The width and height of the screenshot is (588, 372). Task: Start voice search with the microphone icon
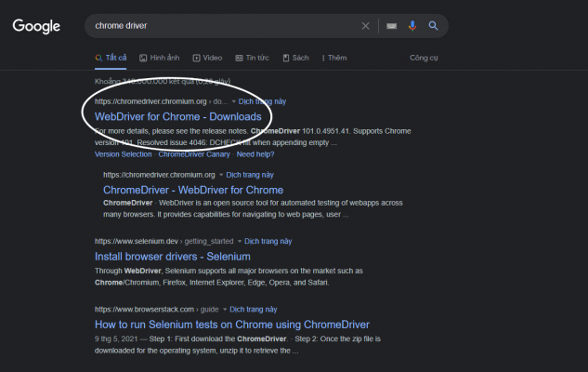(x=412, y=26)
